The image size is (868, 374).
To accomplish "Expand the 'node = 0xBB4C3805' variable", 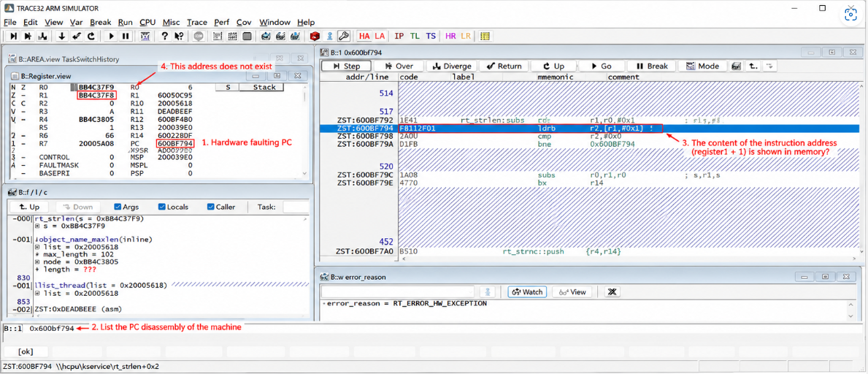I will [x=37, y=262].
